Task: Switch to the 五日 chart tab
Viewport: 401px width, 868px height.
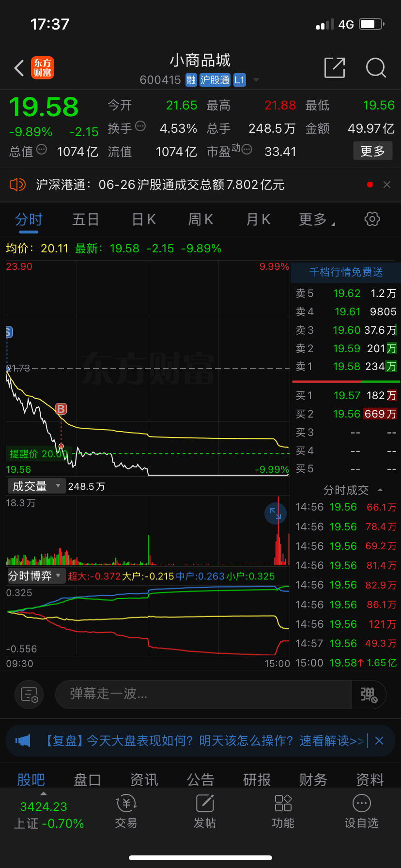Action: [86, 220]
